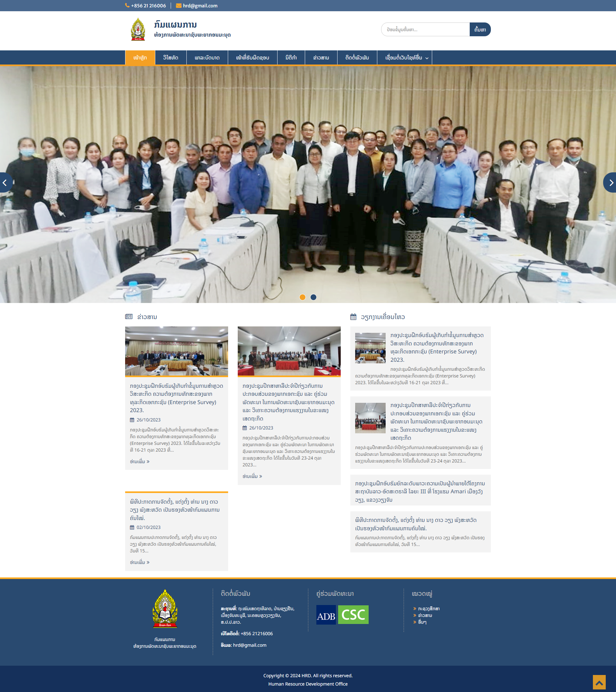Click the ministry emblem logo in header
The width and height of the screenshot is (616, 692).
click(x=138, y=30)
